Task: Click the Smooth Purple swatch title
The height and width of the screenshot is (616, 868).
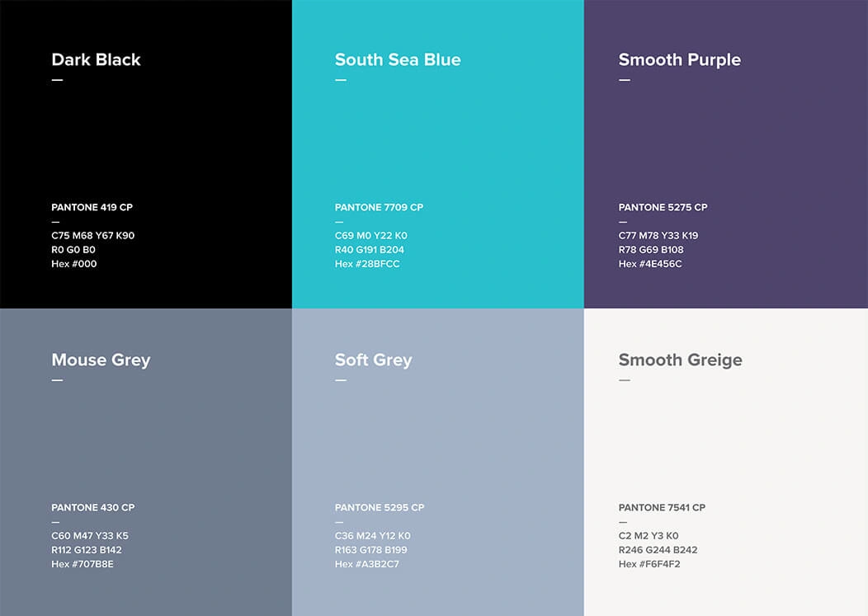Action: coord(679,59)
